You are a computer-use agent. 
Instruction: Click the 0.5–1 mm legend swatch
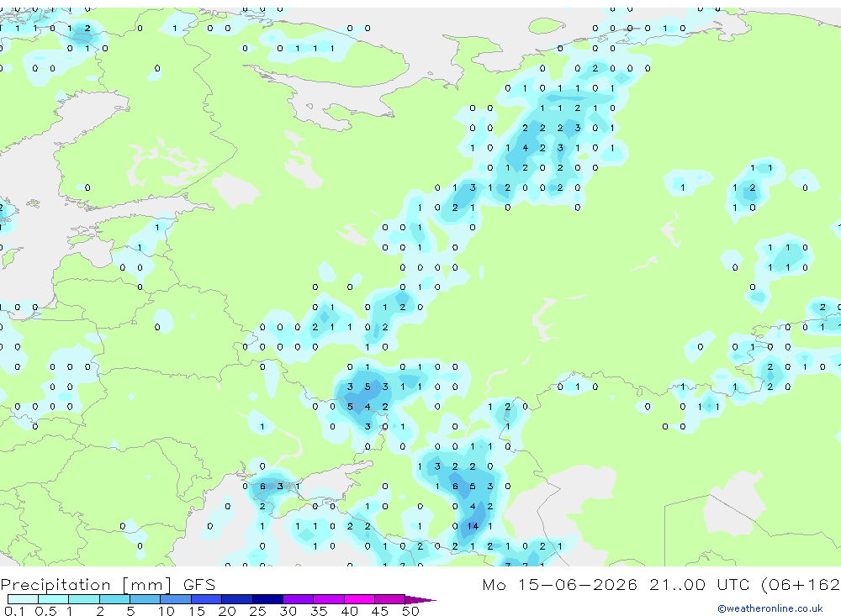tap(54, 599)
